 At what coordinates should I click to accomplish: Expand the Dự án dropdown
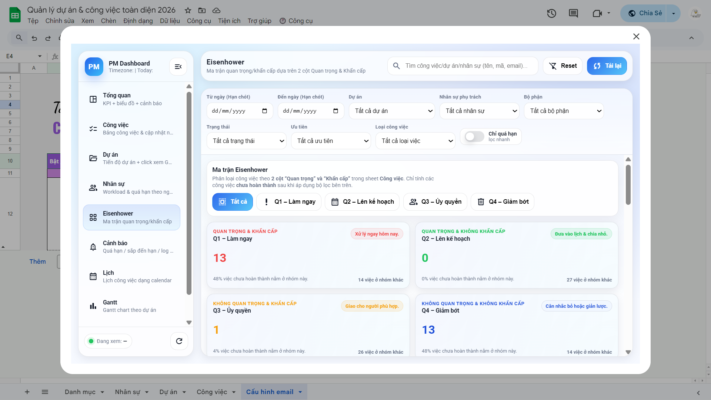tap(389, 111)
